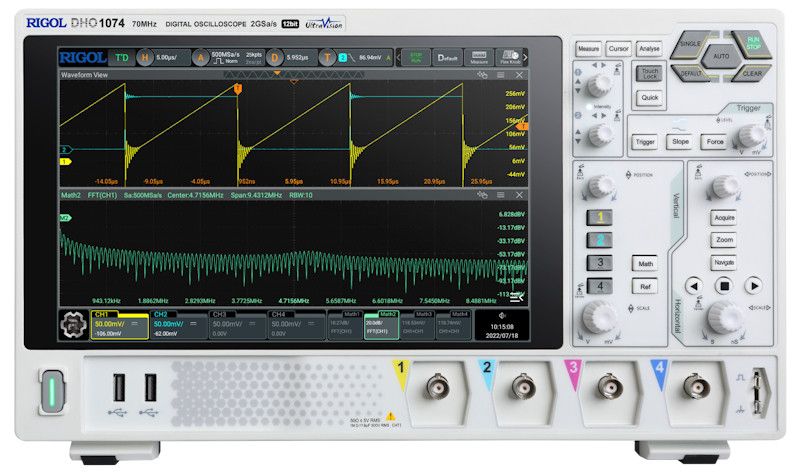Close the Waveform View window
The image size is (800, 474).
point(519,75)
